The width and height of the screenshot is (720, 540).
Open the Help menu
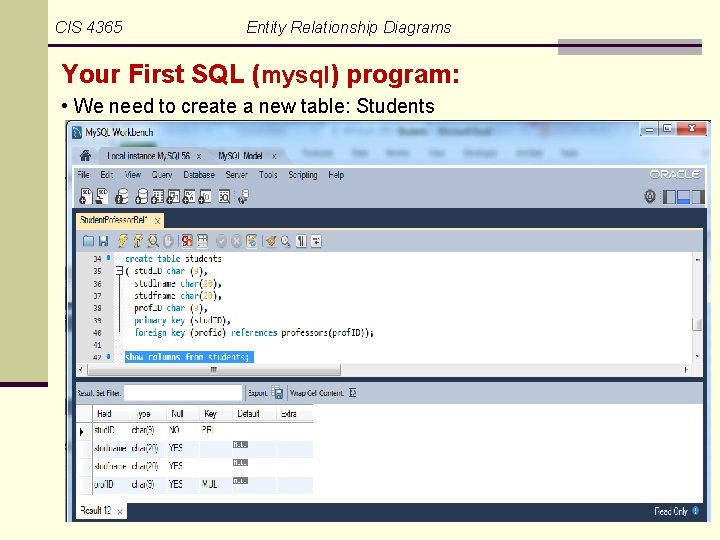coord(336,175)
